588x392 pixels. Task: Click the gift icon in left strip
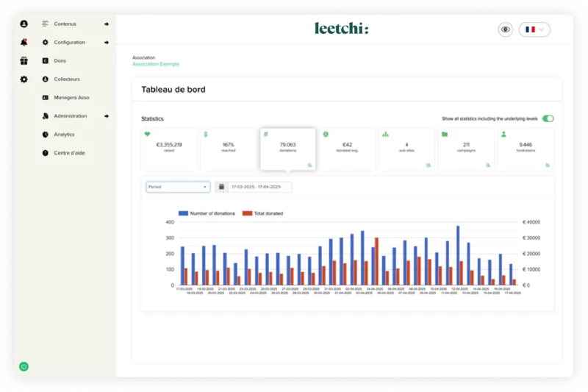coord(24,60)
